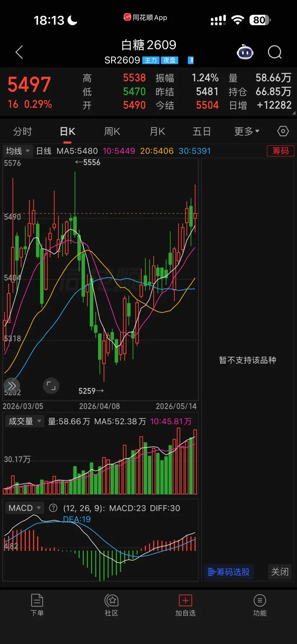Tap the change value 16 0.29%
Screen dimensions: 297x644
tap(30, 104)
